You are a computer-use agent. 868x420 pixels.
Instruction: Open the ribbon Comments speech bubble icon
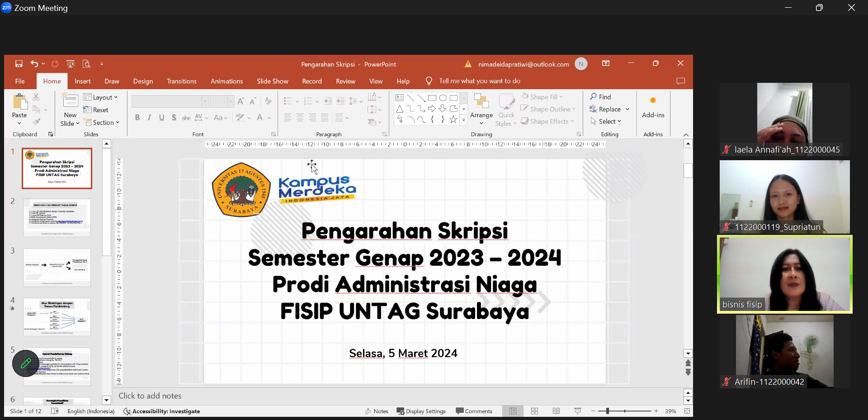[680, 81]
